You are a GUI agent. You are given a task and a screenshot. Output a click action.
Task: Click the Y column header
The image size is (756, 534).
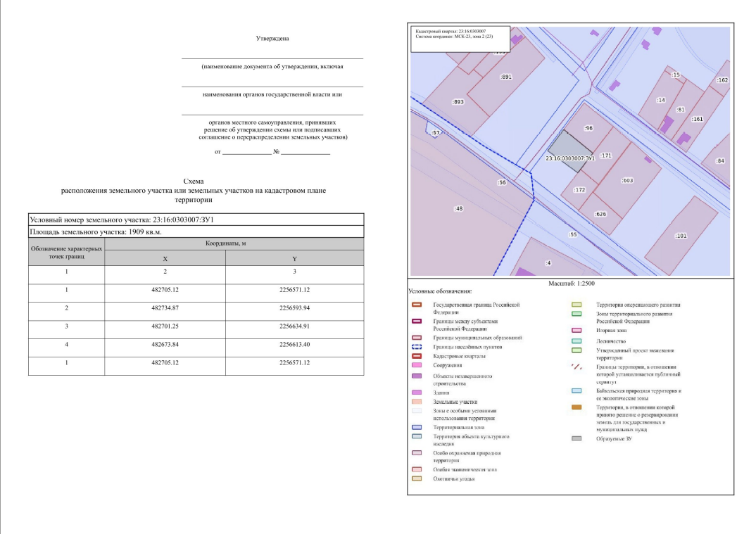tap(295, 259)
